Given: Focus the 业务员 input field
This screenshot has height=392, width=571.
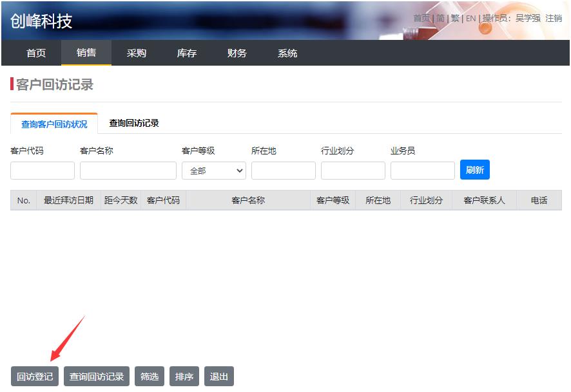Looking at the screenshot, I should 422,171.
